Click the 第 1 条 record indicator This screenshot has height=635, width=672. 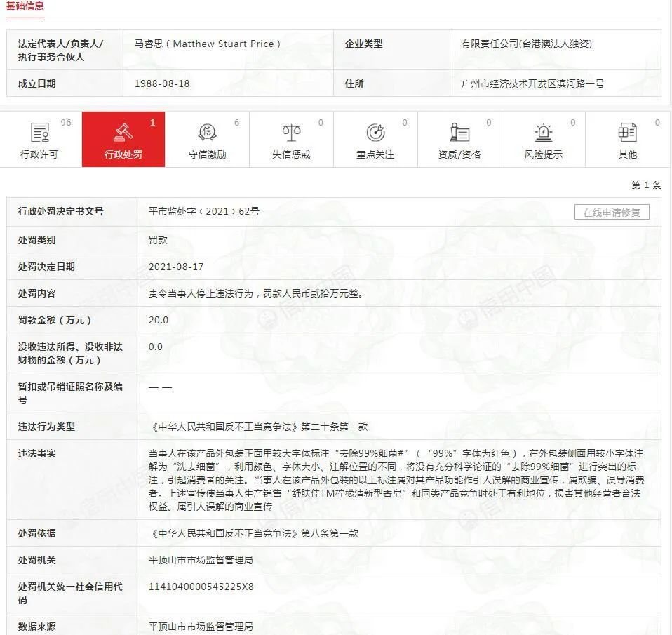tap(645, 183)
